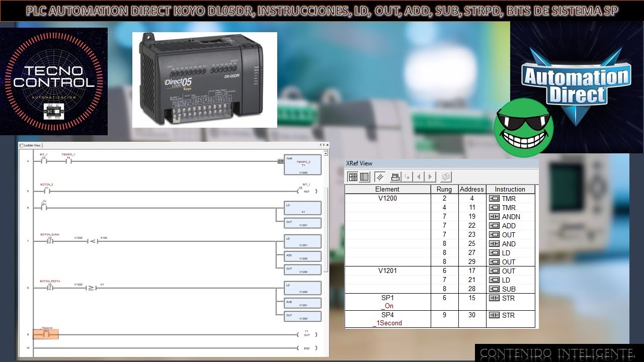Click the scroll-up arrow of Ladder View scrollbar
The image size is (644, 362).
pos(326,153)
